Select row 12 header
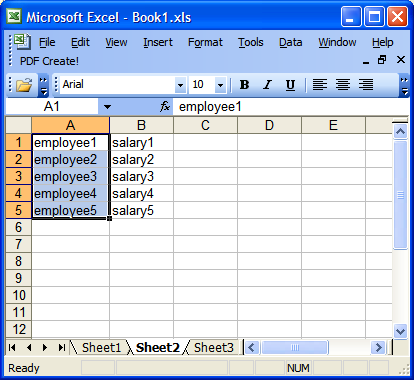 pos(19,329)
